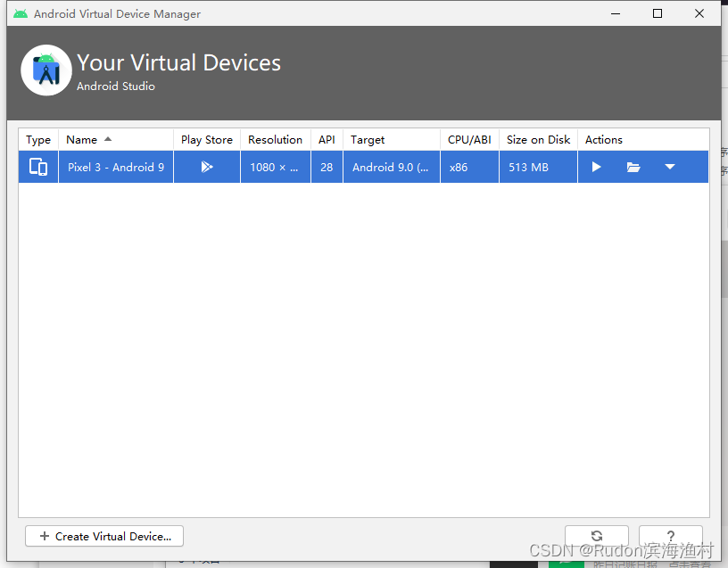This screenshot has width=728, height=568.
Task: Click the Actions column header
Action: pos(643,140)
